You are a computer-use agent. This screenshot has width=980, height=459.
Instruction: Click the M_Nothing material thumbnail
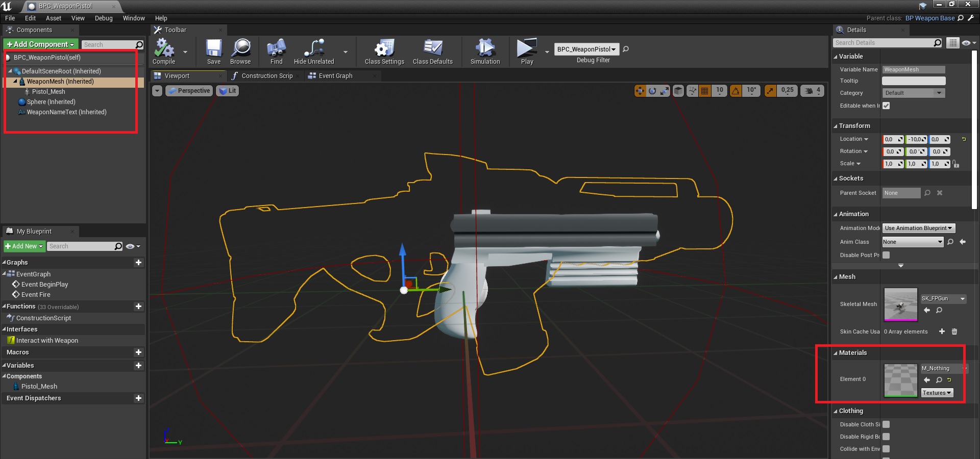pyautogui.click(x=900, y=380)
